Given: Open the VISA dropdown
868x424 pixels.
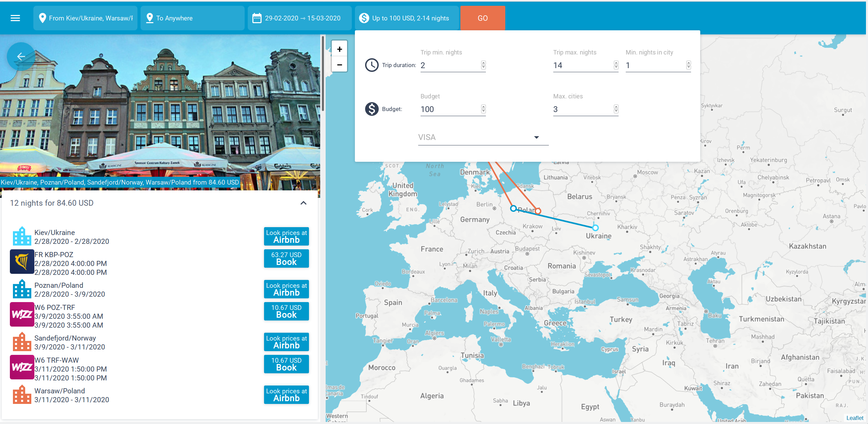Looking at the screenshot, I should 536,137.
